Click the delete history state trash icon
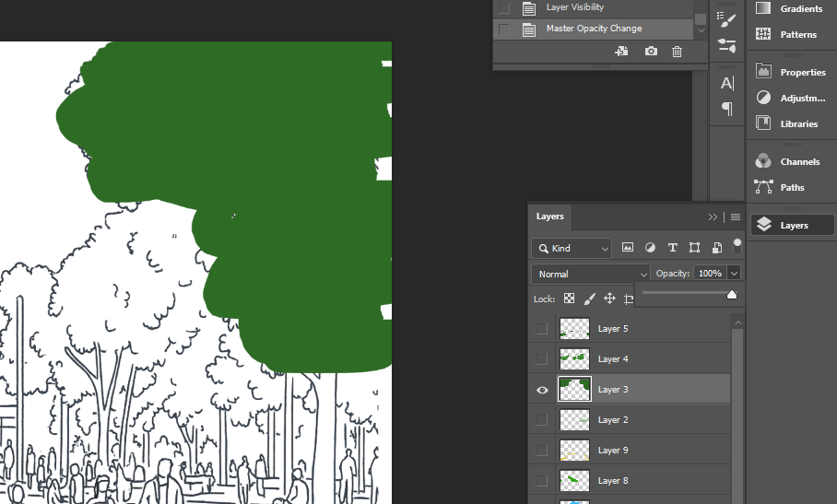The width and height of the screenshot is (837, 504). point(678,52)
